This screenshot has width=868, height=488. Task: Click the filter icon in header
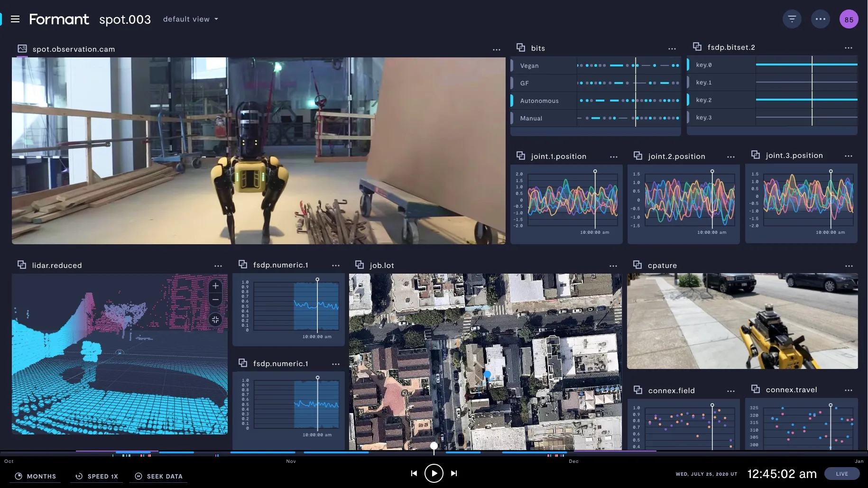click(792, 19)
